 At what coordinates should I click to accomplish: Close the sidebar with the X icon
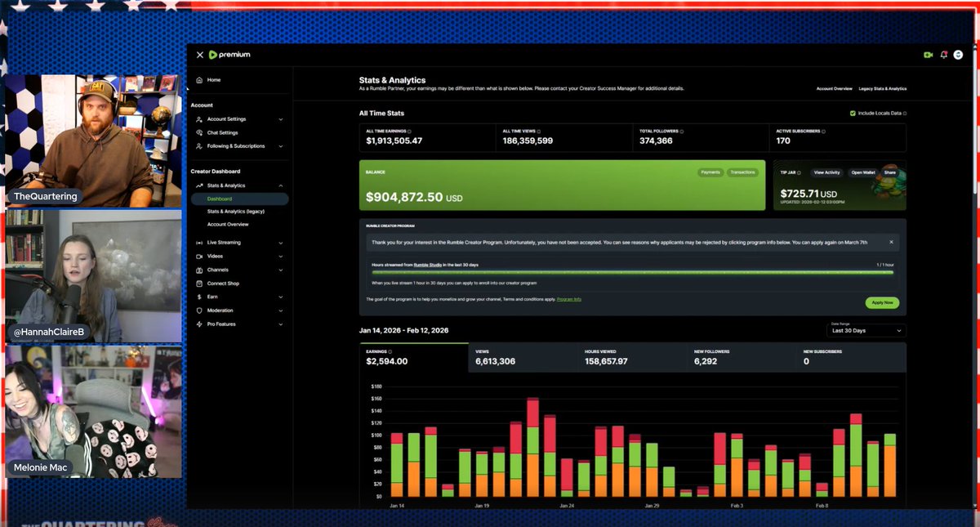click(200, 55)
